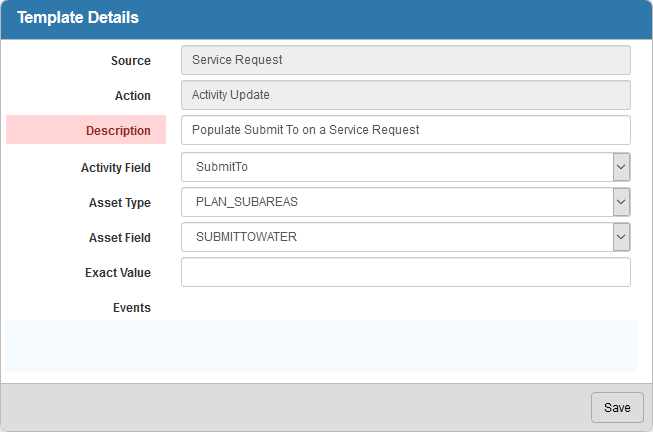The width and height of the screenshot is (653, 432).
Task: Open the Asset Field dropdown arrow
Action: click(x=621, y=237)
